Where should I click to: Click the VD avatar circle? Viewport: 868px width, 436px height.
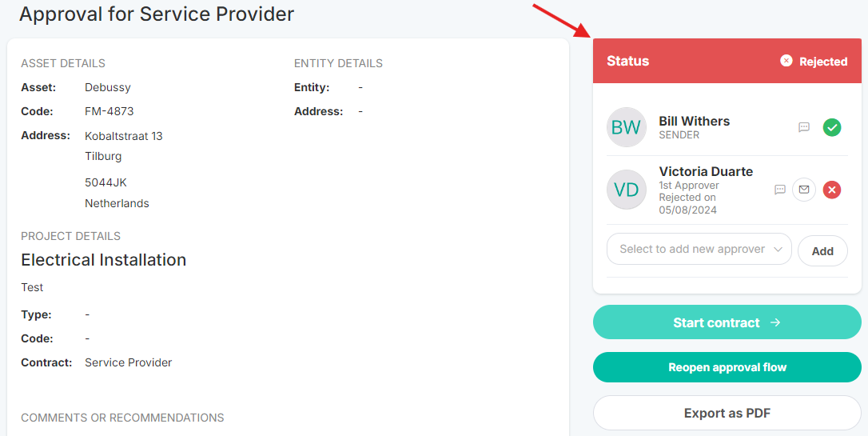point(626,190)
